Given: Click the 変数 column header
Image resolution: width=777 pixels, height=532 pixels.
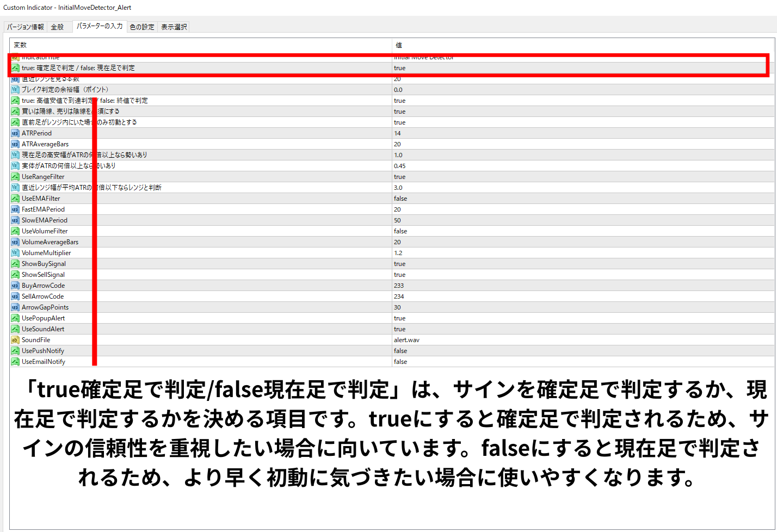Looking at the screenshot, I should 20,45.
